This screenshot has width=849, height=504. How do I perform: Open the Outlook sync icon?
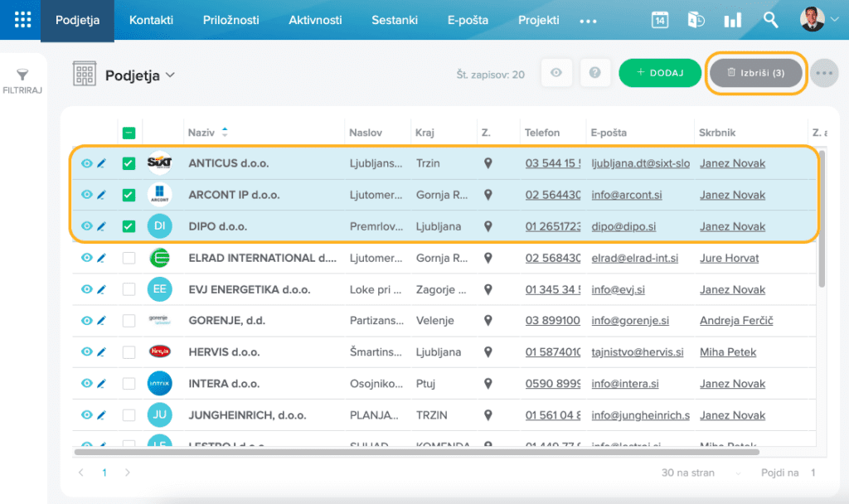[696, 20]
